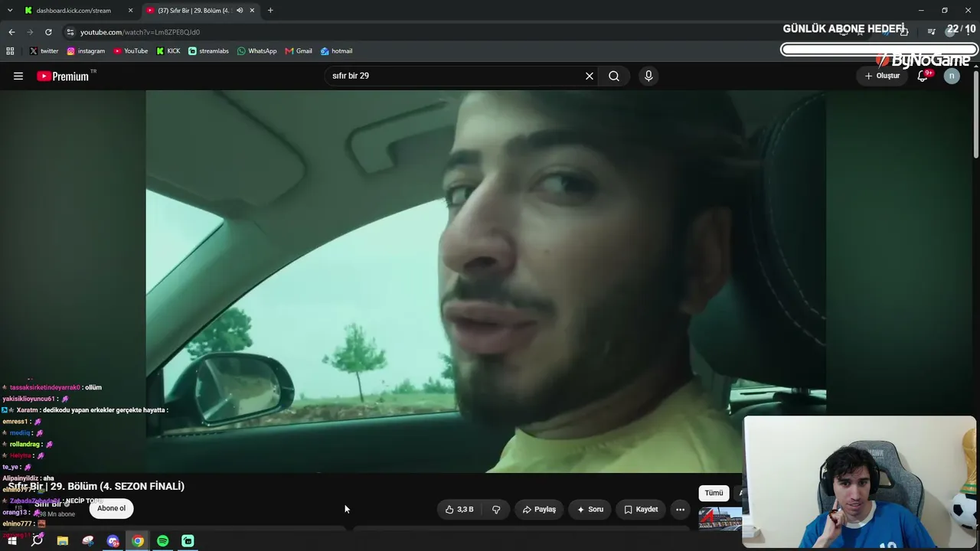The image size is (980, 551).
Task: Open the browser apps grid shortcut
Action: tap(10, 51)
